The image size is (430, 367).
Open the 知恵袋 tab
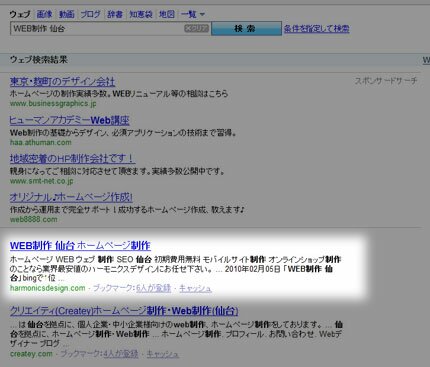click(141, 14)
